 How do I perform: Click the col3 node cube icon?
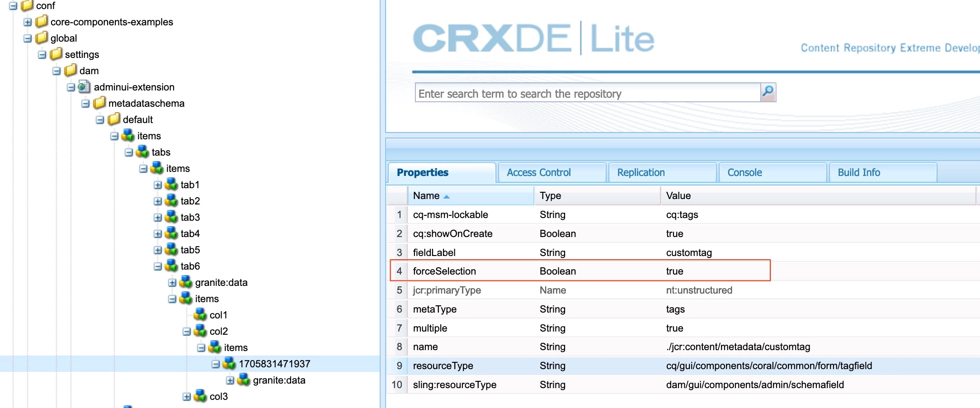200,396
